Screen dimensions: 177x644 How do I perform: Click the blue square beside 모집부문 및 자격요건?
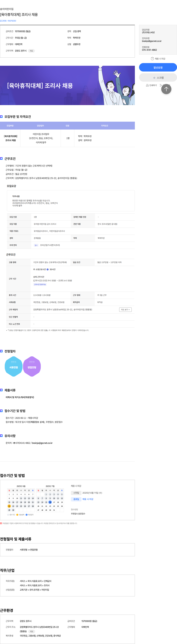point(1,116)
